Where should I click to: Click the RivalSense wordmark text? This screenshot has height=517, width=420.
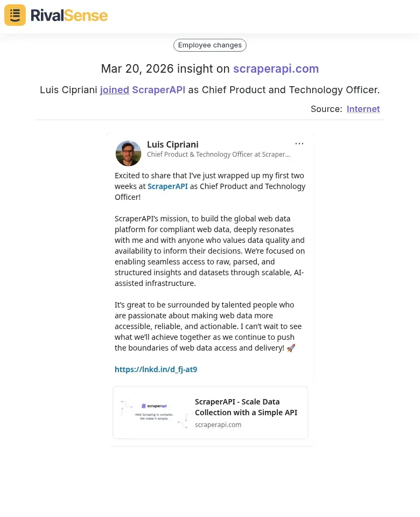click(x=69, y=15)
